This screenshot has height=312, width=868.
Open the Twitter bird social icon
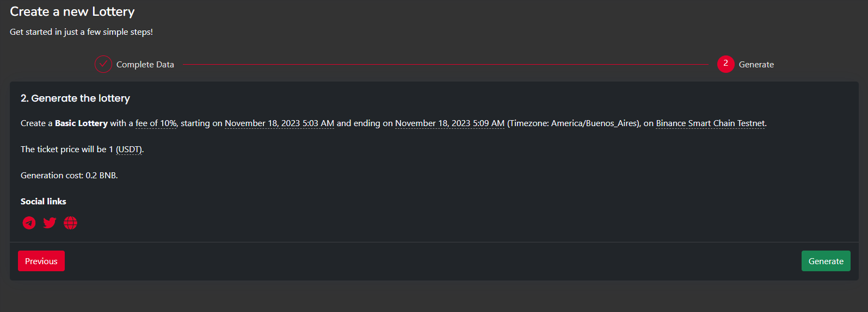pyautogui.click(x=50, y=223)
